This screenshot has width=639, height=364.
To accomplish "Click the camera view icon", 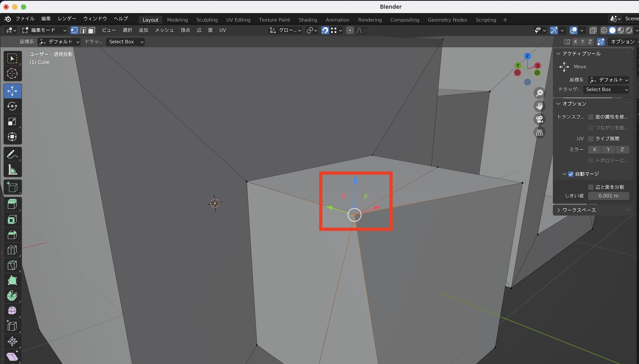I will (540, 119).
